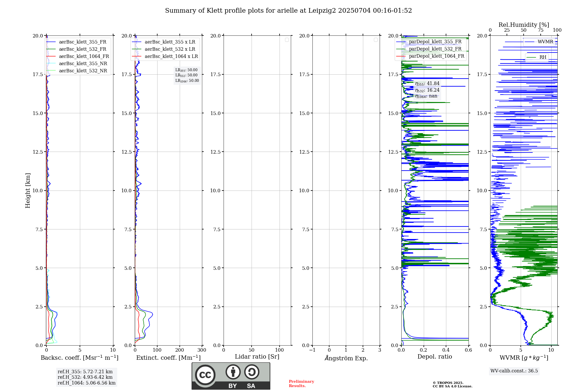Image resolution: width=577 pixels, height=392 pixels.
Task: Click the 'SA' label in license badge
Action: (251, 386)
